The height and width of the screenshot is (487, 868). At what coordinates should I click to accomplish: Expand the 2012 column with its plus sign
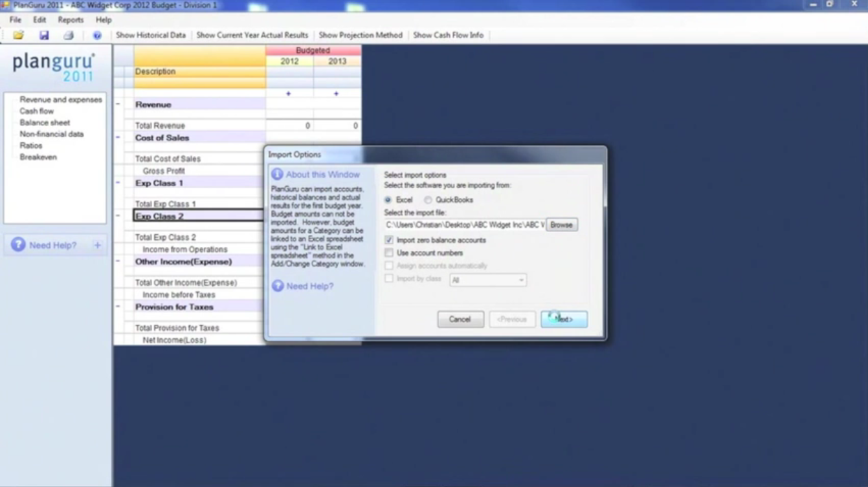pos(289,94)
